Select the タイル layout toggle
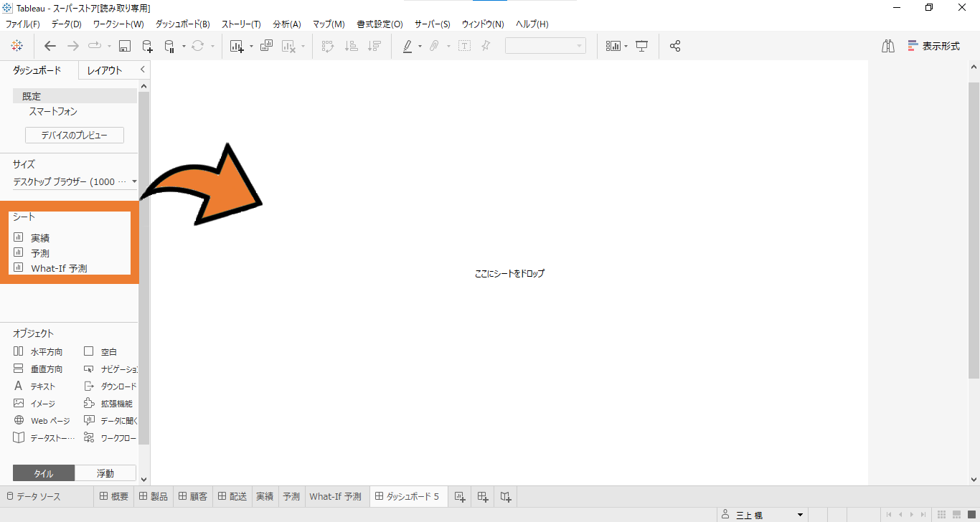980x522 pixels. tap(44, 473)
